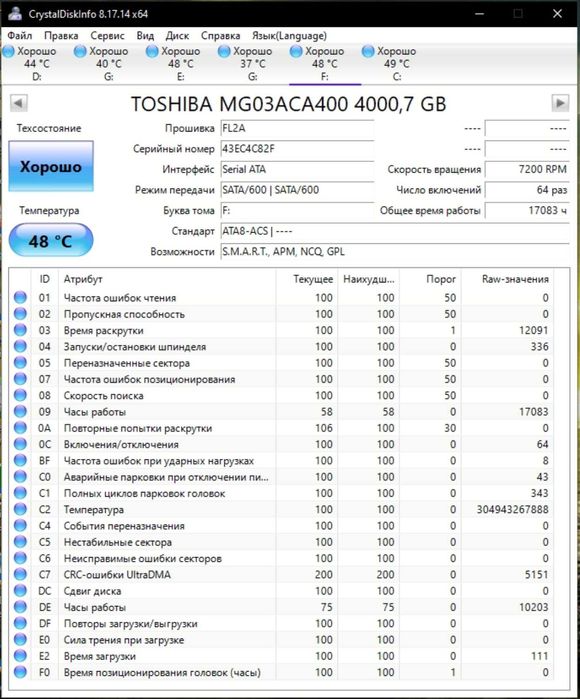Viewport: 580px width, 699px height.
Task: Click status icon for attribute C6
Action: (20, 558)
